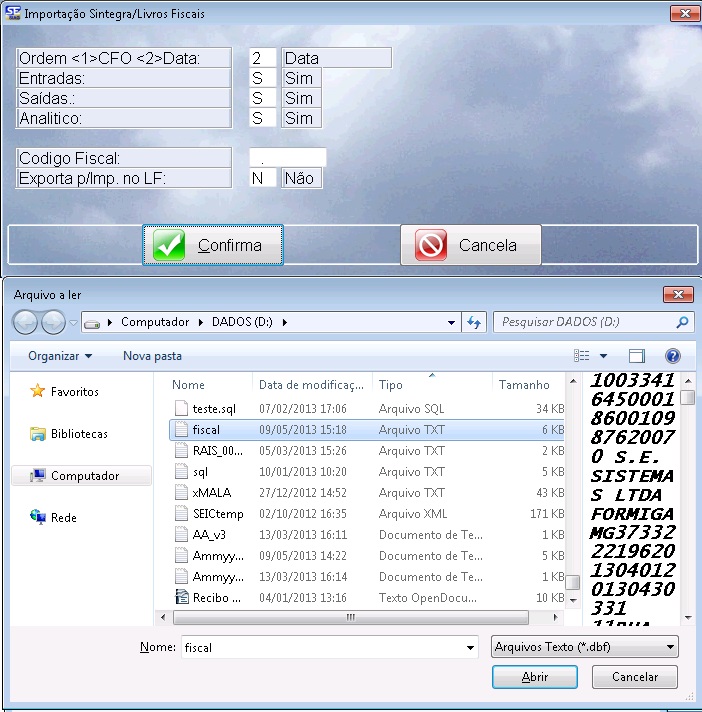702x712 pixels.
Task: Click the Analitico field with value S
Action: tap(262, 118)
